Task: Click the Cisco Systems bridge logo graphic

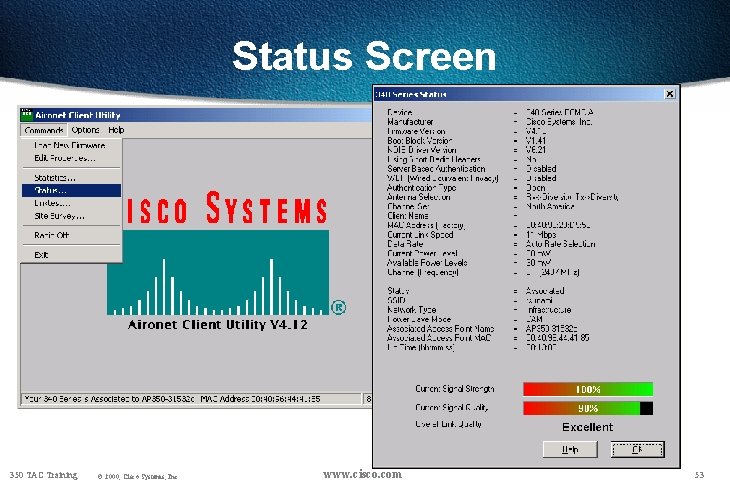Action: tap(218, 272)
